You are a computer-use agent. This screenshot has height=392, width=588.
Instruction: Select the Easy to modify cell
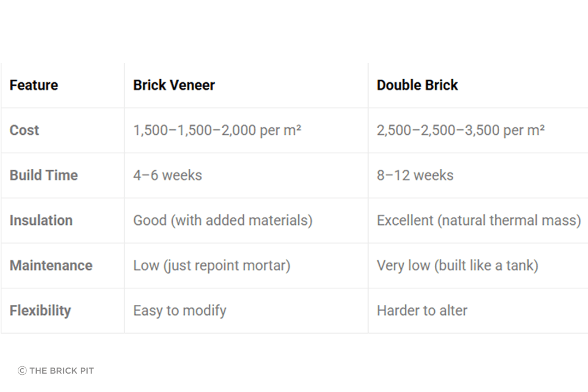click(x=179, y=311)
